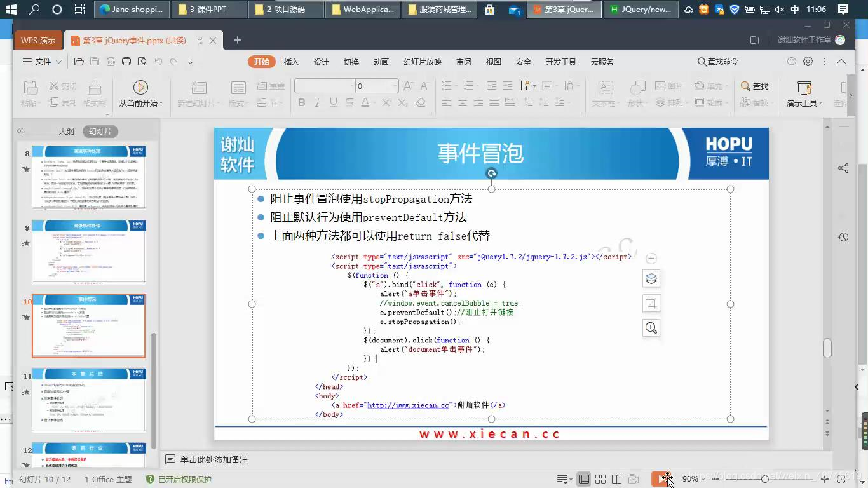Click the feedback chat bubble icon
The image size is (868, 488).
click(792, 62)
